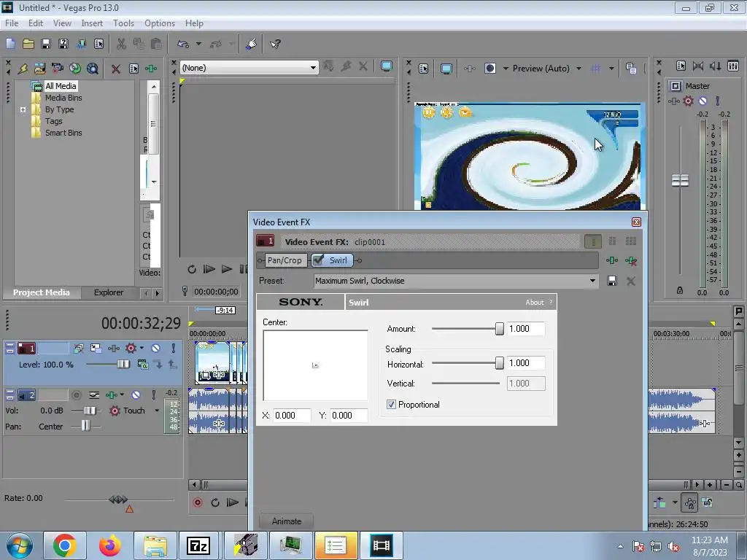Click the Search media bins icon

click(93, 69)
